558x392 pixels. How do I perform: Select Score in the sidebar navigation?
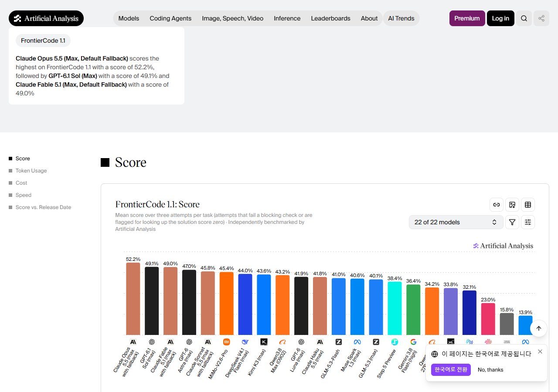23,159
